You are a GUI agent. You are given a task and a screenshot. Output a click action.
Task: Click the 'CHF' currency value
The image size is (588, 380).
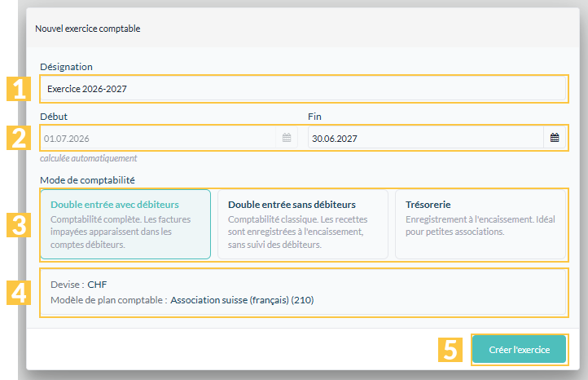click(97, 285)
